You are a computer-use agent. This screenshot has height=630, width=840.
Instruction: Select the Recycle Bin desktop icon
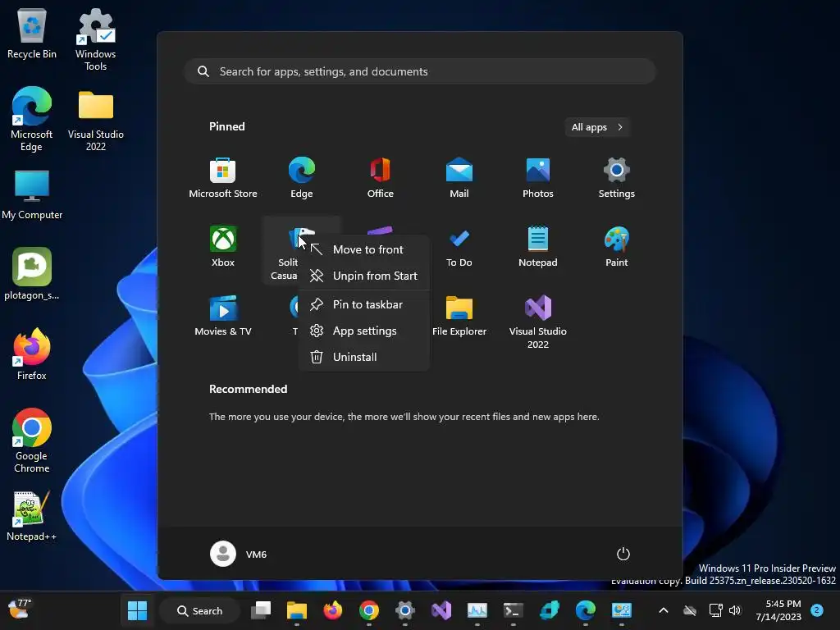[32, 33]
